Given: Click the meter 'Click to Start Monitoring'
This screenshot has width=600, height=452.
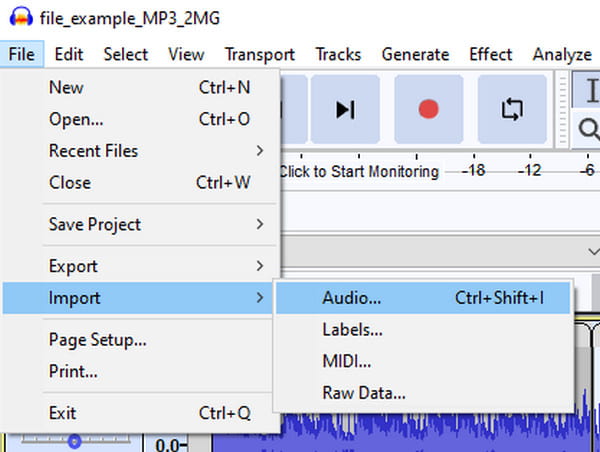Looking at the screenshot, I should [x=358, y=171].
